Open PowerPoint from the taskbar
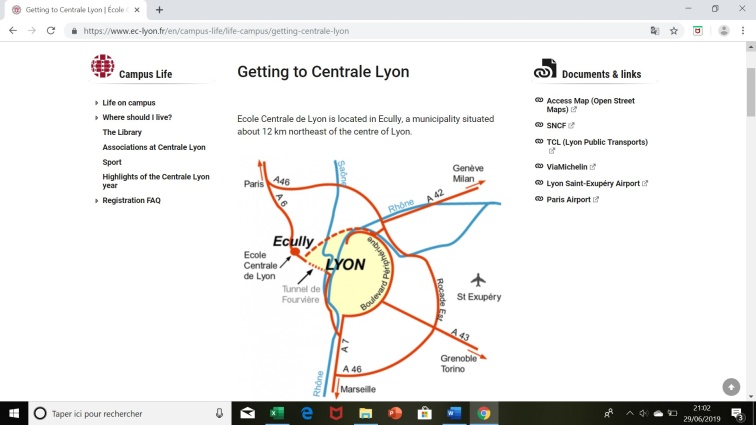The height and width of the screenshot is (425, 756). click(x=395, y=413)
